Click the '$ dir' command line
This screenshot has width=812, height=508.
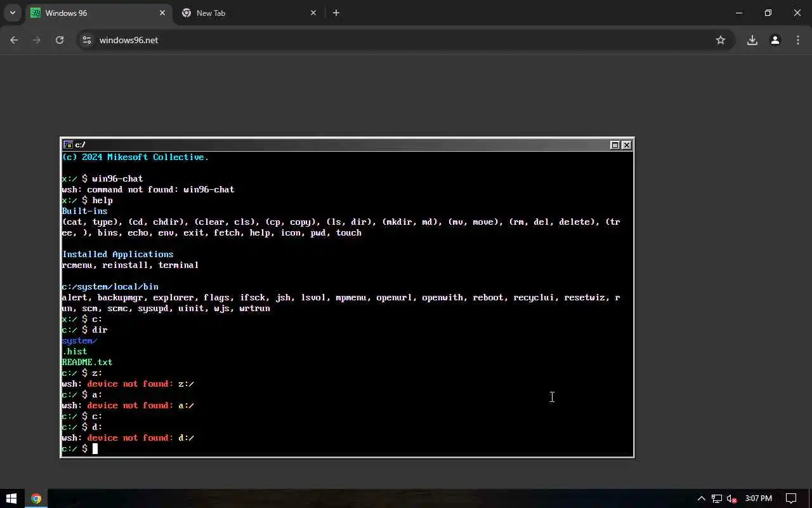(84, 330)
